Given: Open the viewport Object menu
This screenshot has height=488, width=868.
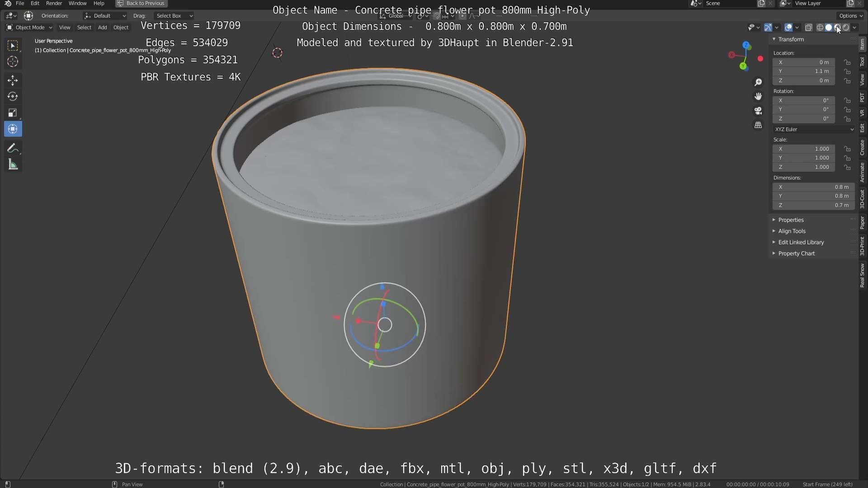Looking at the screenshot, I should point(121,28).
